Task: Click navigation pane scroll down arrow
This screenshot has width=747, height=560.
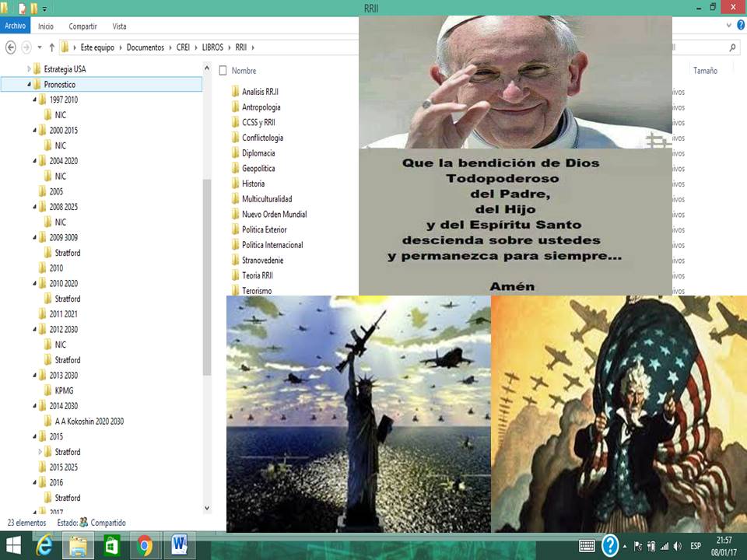Action: [x=207, y=508]
